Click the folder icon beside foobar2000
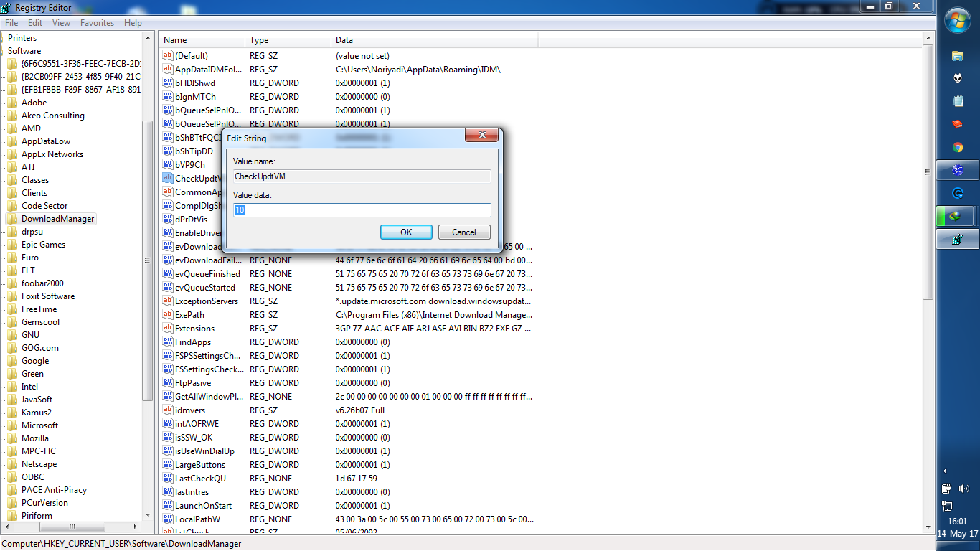Screen dimensions: 980x551 click(12, 283)
